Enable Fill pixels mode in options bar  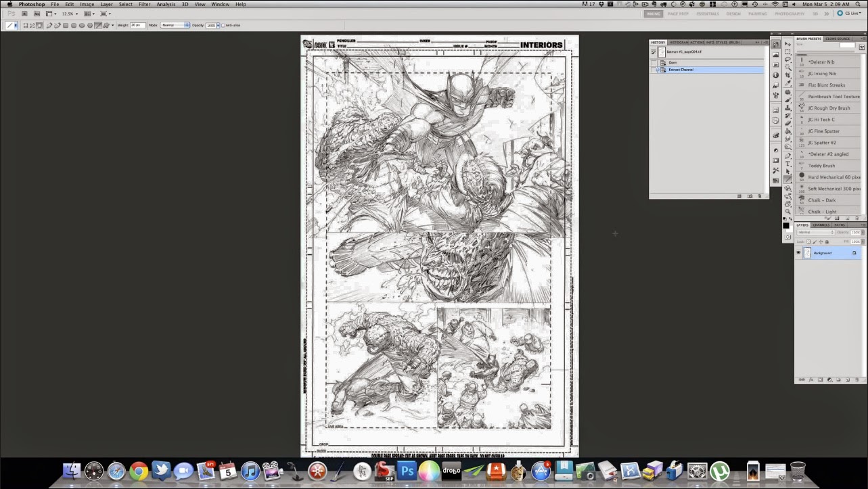click(x=39, y=26)
